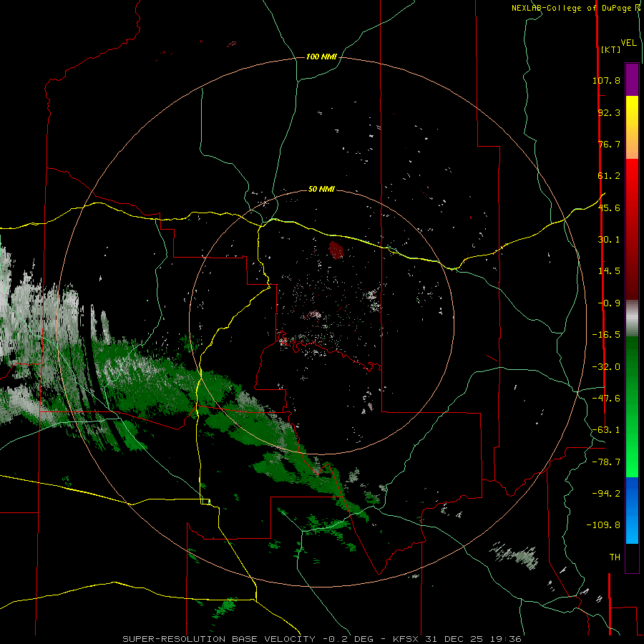Image resolution: width=644 pixels, height=644 pixels.
Task: Click the -32.0 value on the scale
Action: click(x=606, y=367)
